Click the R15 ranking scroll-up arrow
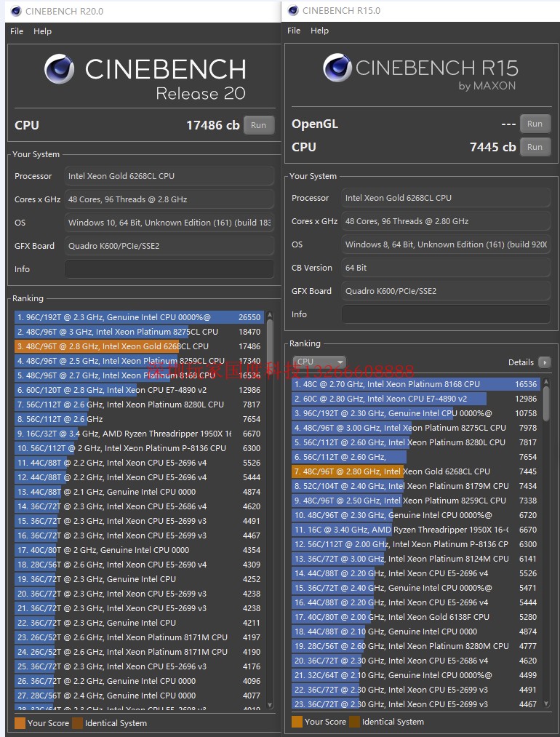This screenshot has width=560, height=737. pos(547,382)
